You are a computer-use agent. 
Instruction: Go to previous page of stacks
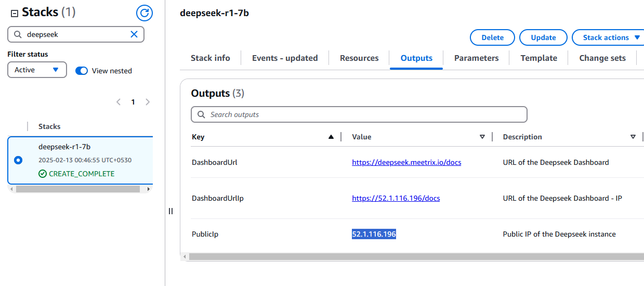pyautogui.click(x=119, y=102)
